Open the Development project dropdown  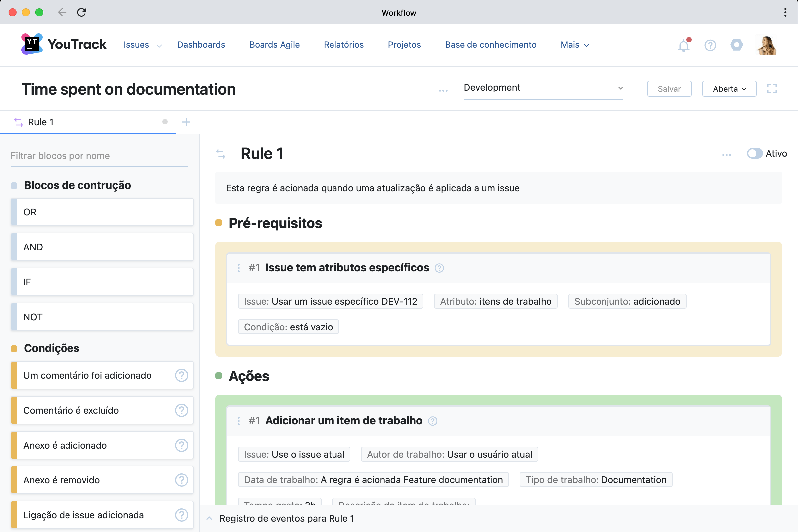(x=543, y=88)
